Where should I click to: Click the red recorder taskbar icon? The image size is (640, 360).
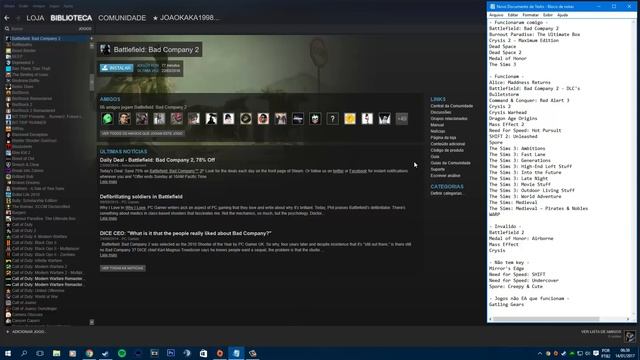220,353
